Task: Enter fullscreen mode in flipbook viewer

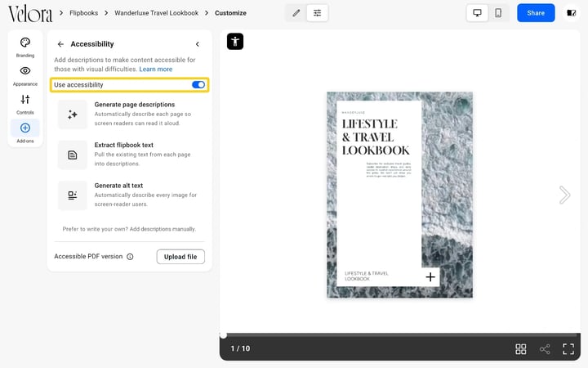Action: 568,349
